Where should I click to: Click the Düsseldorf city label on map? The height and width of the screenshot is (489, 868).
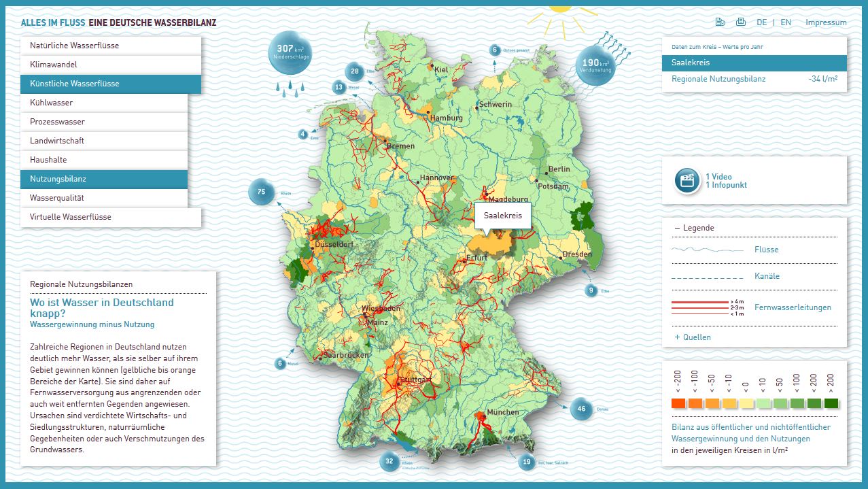(333, 245)
